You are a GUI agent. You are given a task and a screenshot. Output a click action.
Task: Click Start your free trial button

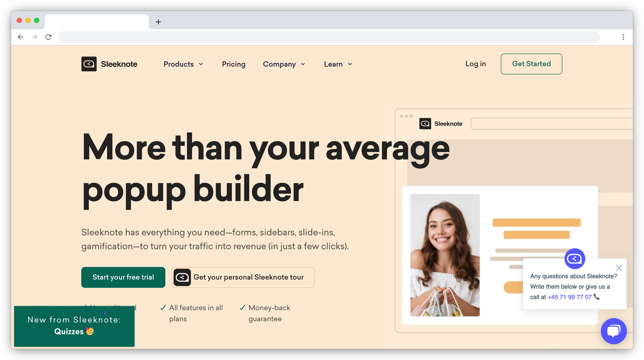click(x=123, y=277)
